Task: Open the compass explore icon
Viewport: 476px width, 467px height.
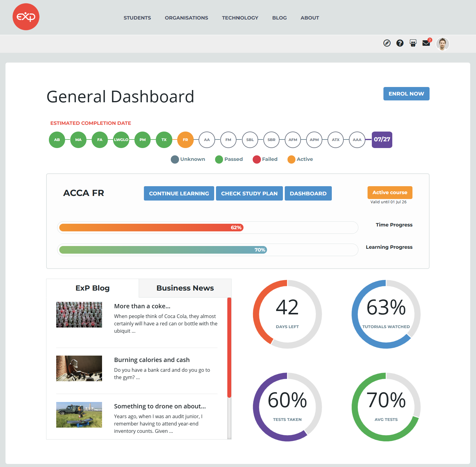Action: pyautogui.click(x=387, y=43)
